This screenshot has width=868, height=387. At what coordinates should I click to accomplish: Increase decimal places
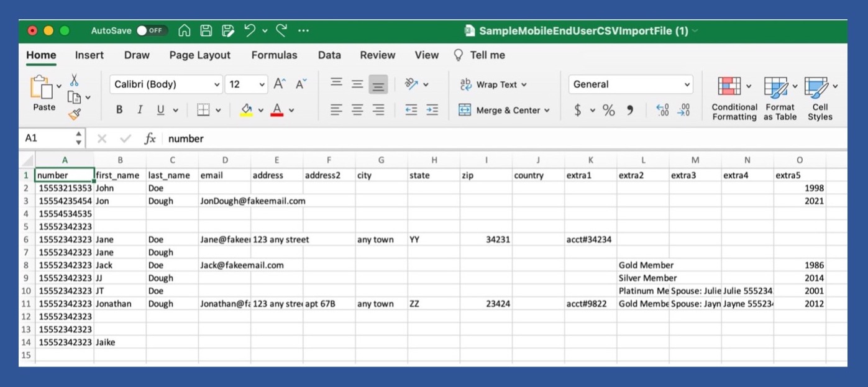click(662, 110)
